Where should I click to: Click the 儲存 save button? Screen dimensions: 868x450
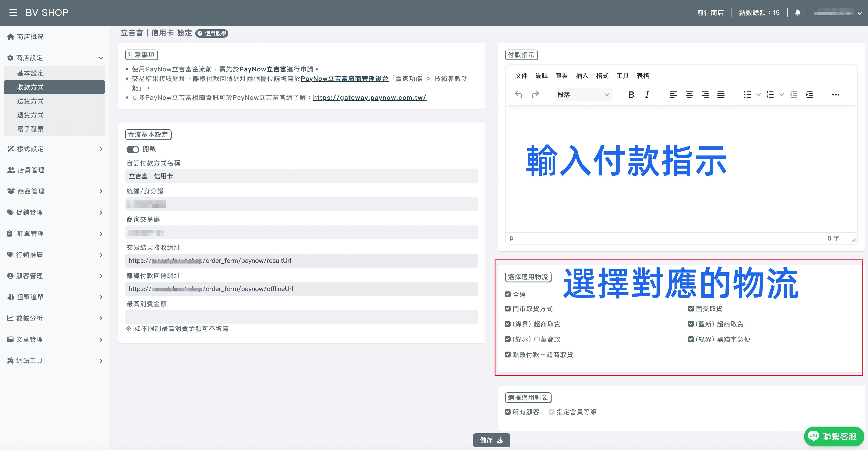491,440
